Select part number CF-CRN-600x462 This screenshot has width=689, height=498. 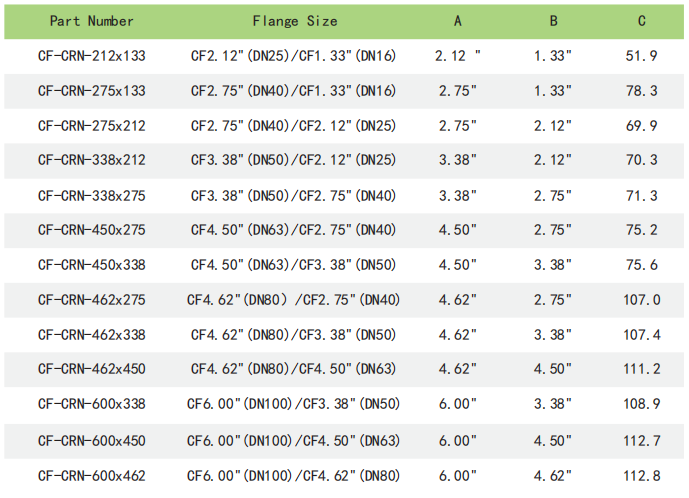pyautogui.click(x=91, y=474)
